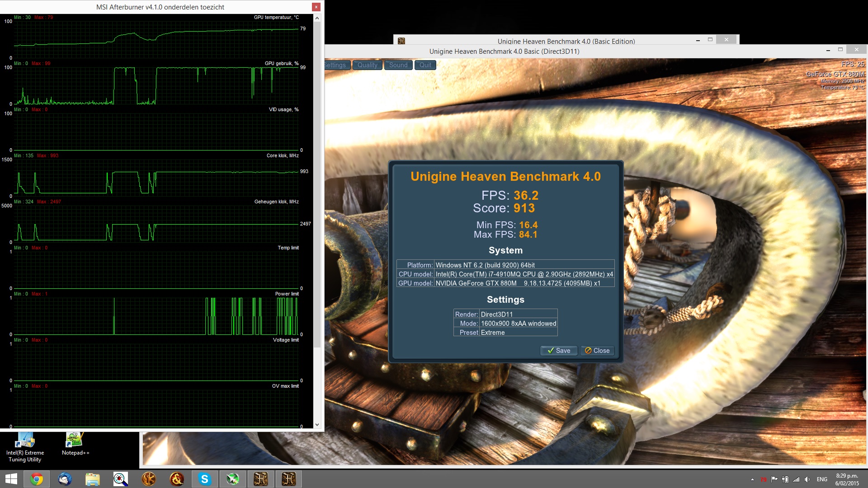
Task: Click Quit in the Heaven toolbar
Action: coord(425,65)
